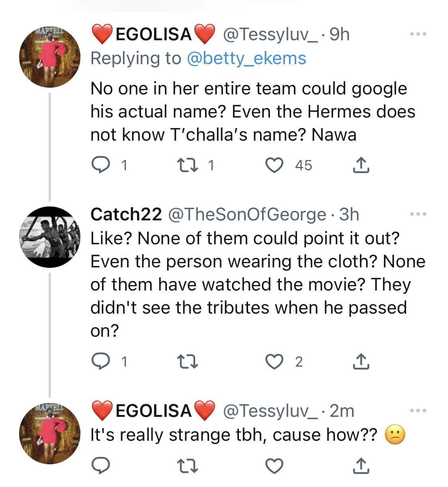
Task: Reply to the Catch22 tweet
Action: point(100,361)
